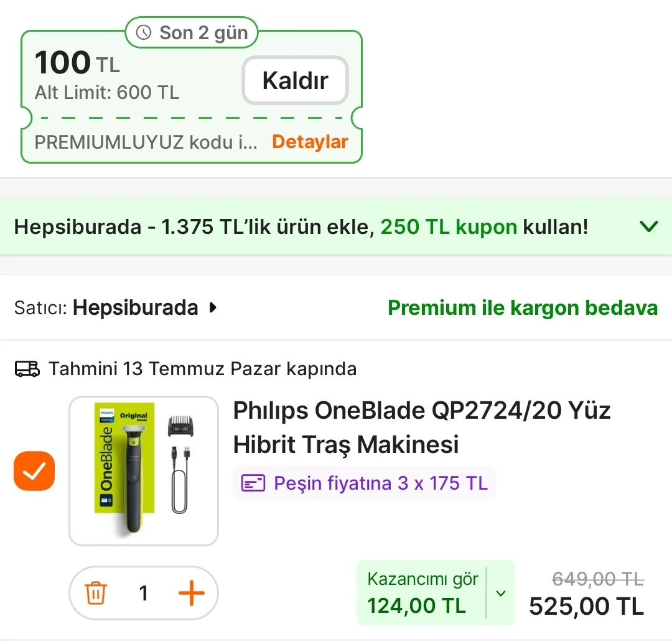Click Premium ile kargon bedava text
672x644 pixels.
(x=523, y=308)
